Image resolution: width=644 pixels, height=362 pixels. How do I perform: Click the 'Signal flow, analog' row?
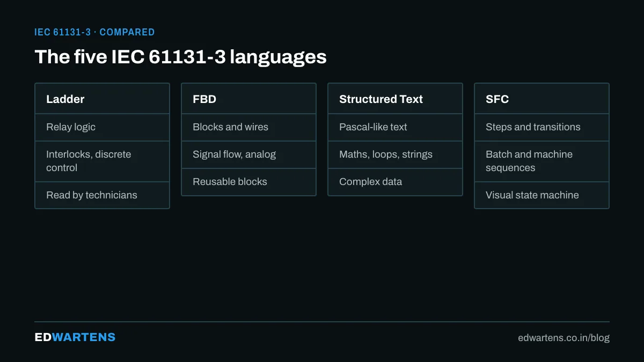coord(248,154)
